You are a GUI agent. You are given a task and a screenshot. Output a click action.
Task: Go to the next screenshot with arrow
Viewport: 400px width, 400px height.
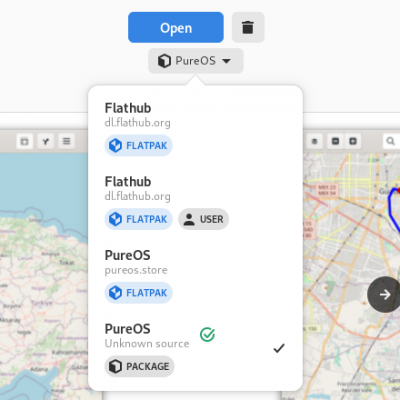coord(384,295)
